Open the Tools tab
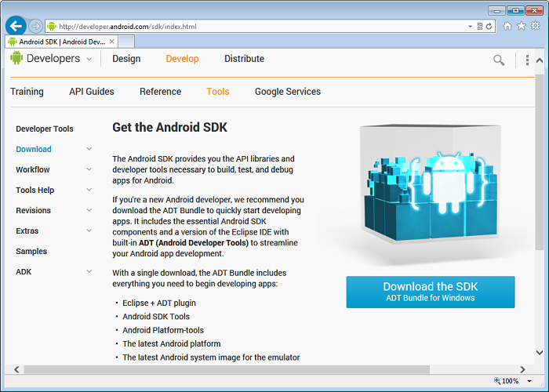This screenshot has height=392, width=549. coord(218,92)
